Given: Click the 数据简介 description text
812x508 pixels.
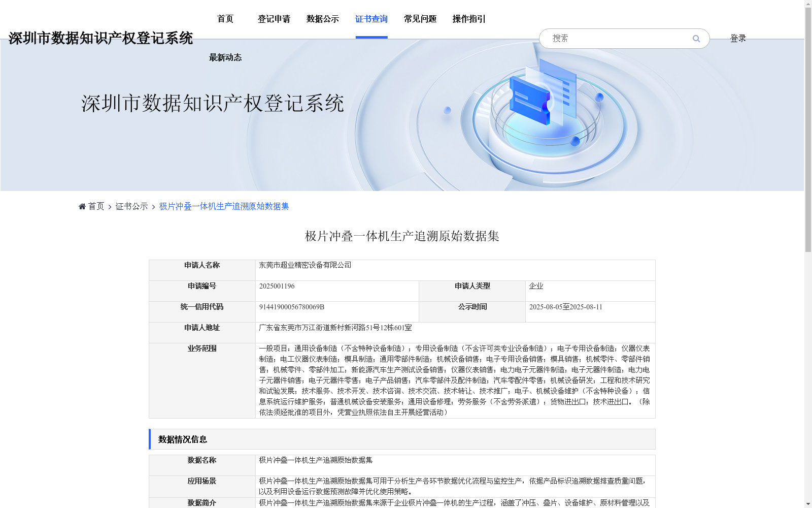Looking at the screenshot, I should 454,503.
